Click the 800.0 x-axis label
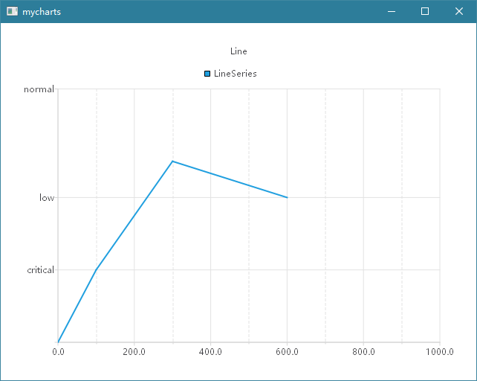This screenshot has width=477, height=381. [364, 352]
